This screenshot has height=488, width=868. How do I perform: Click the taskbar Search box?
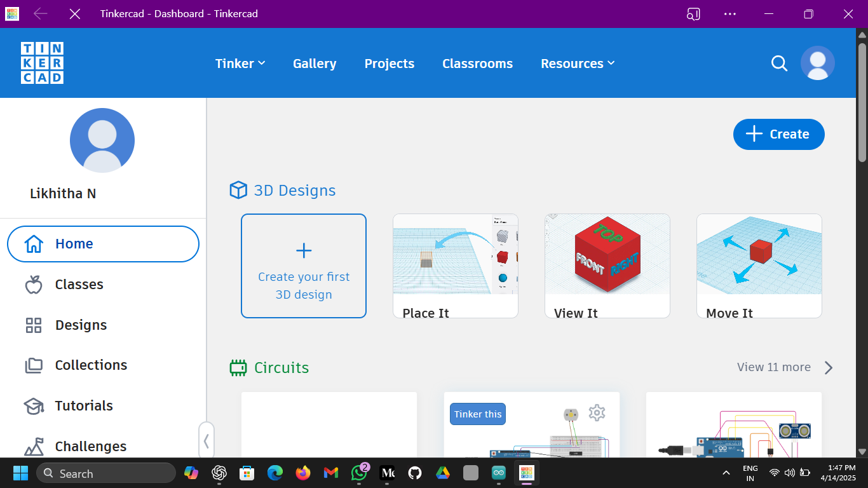pos(106,473)
